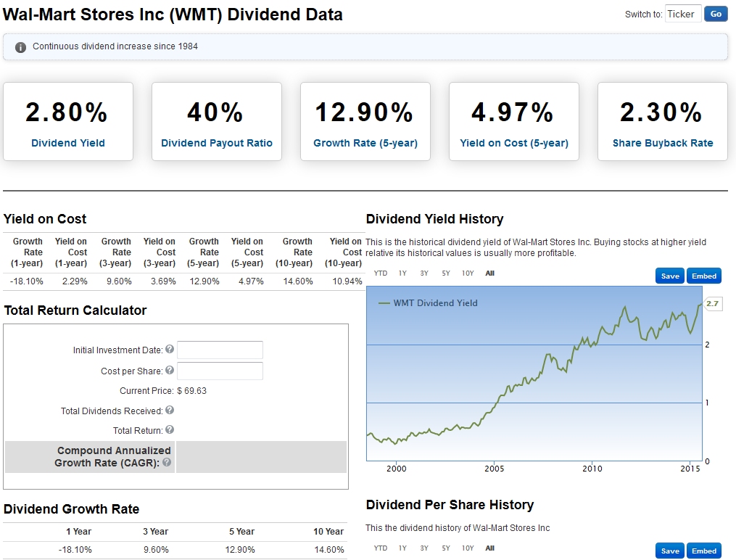Open the Growth Rate (5-year) card link

(x=365, y=143)
